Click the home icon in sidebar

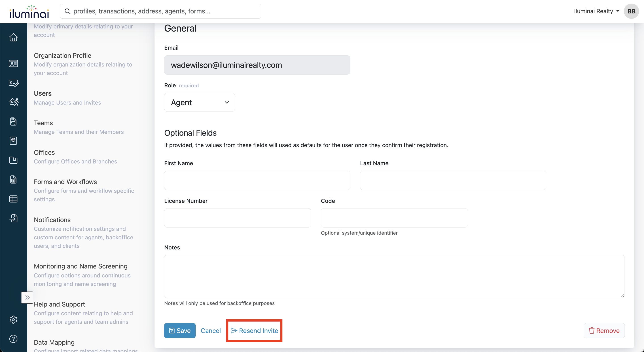(x=13, y=37)
